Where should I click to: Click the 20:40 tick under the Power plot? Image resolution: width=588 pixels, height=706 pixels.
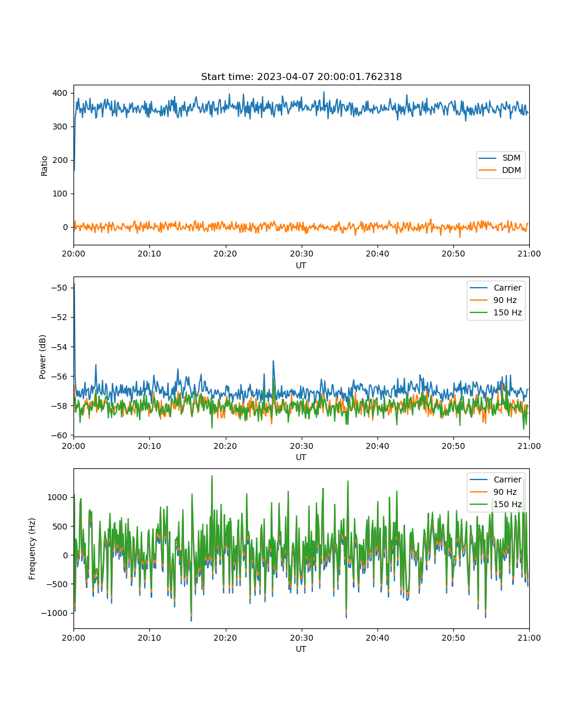377,445
